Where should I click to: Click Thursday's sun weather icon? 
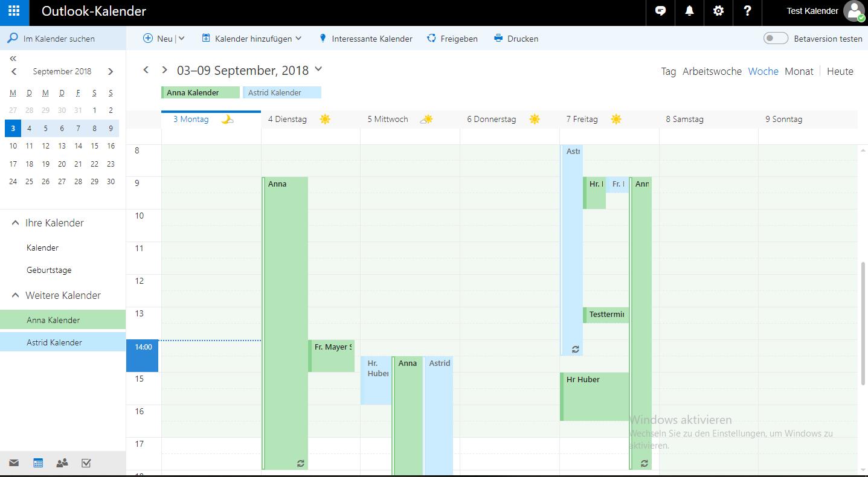point(535,119)
